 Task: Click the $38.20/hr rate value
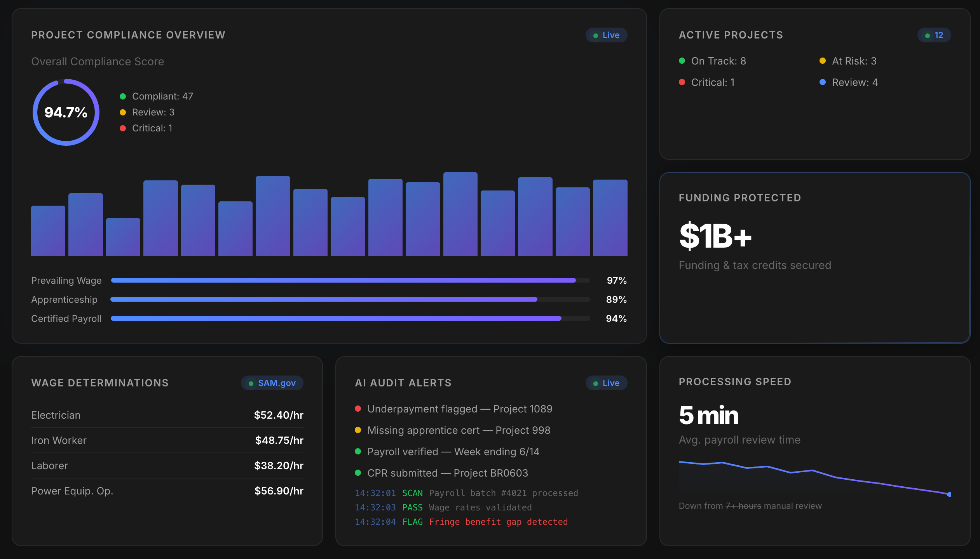(x=279, y=466)
